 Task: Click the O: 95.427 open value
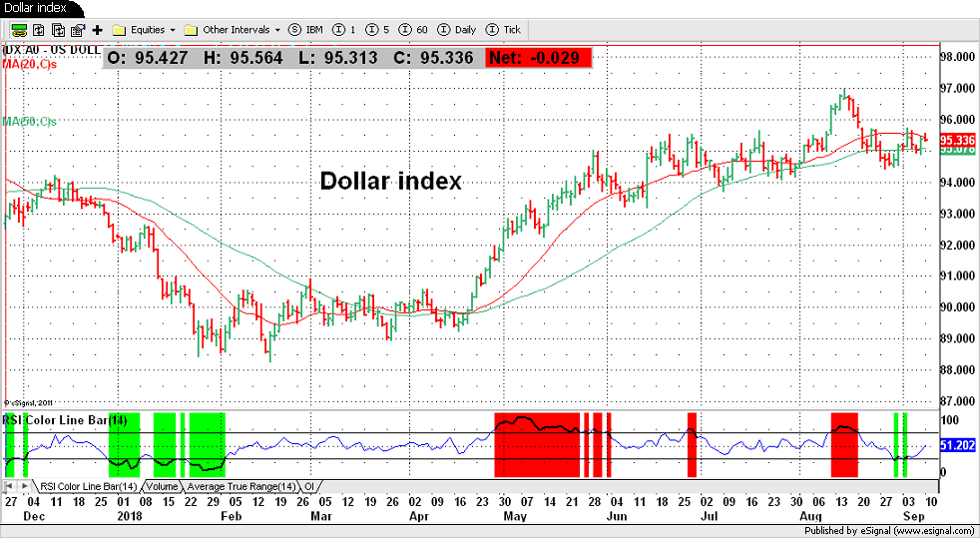147,58
